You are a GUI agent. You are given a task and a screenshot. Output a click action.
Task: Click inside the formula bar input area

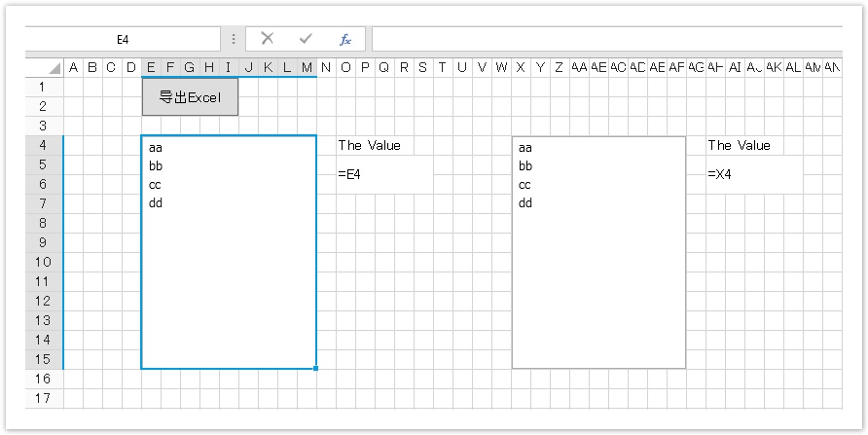[x=605, y=39]
